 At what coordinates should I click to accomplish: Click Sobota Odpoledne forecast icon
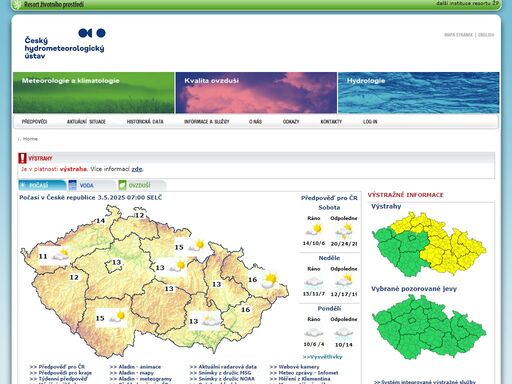point(344,231)
